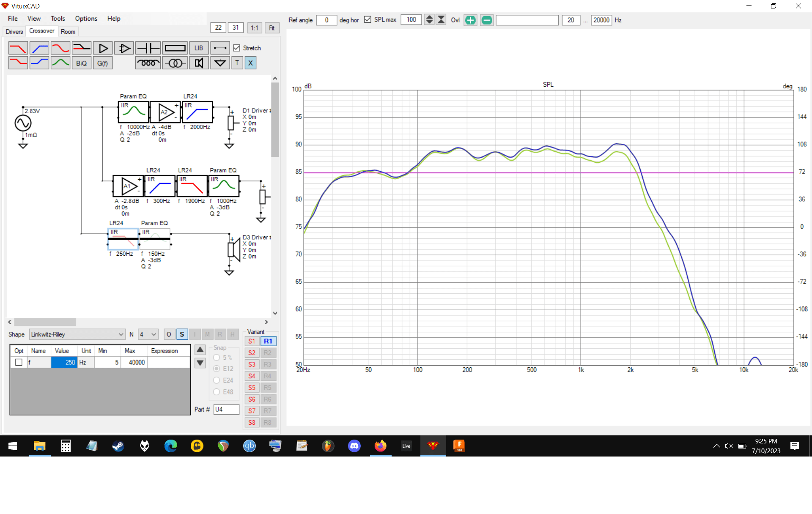The width and height of the screenshot is (812, 514).
Task: Open the LIB component library
Action: [199, 48]
